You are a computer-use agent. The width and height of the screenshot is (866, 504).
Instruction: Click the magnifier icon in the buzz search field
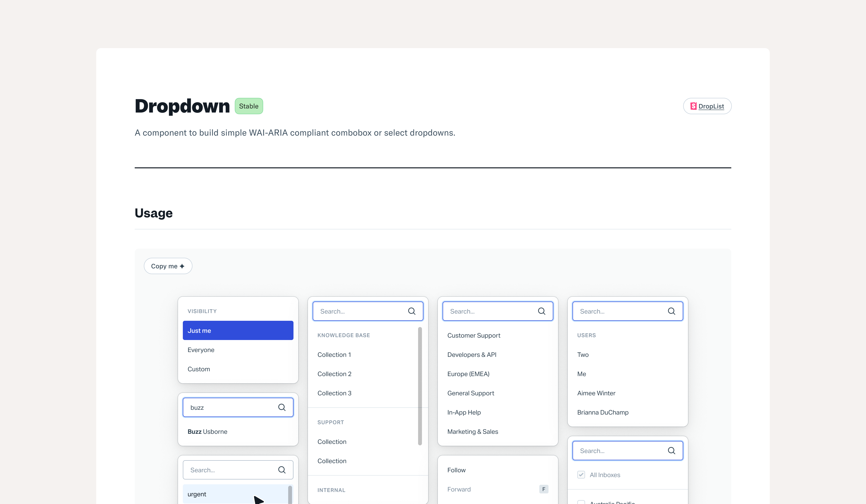(281, 408)
